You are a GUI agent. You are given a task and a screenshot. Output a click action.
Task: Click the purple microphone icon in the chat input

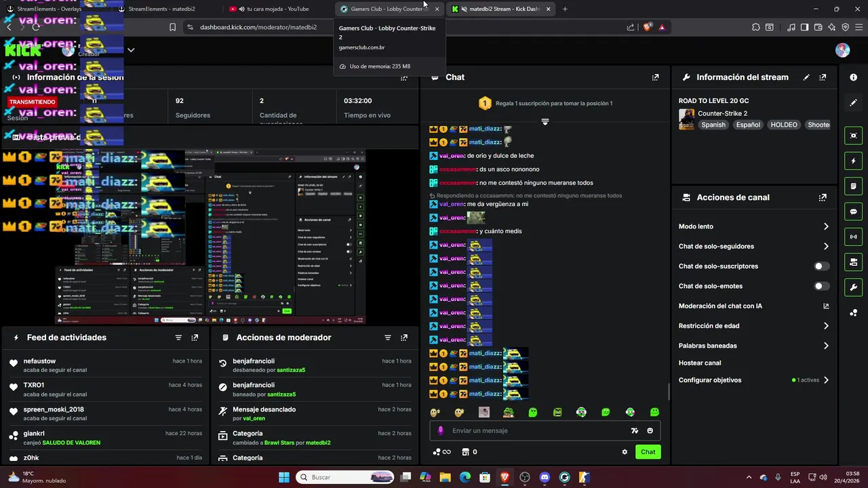(x=441, y=431)
